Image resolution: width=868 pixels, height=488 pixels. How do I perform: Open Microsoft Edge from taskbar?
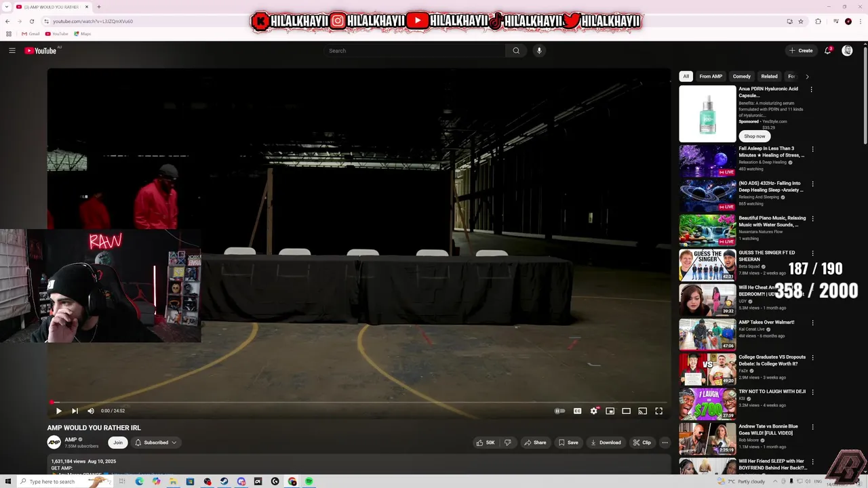coord(139,481)
